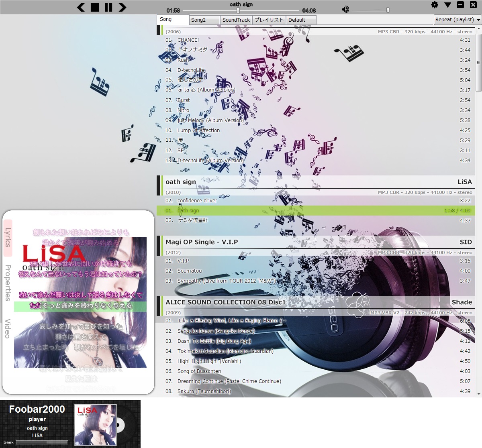The height and width of the screenshot is (448, 482).
Task: Click the oath sign seek bar handle
Action: click(x=238, y=10)
